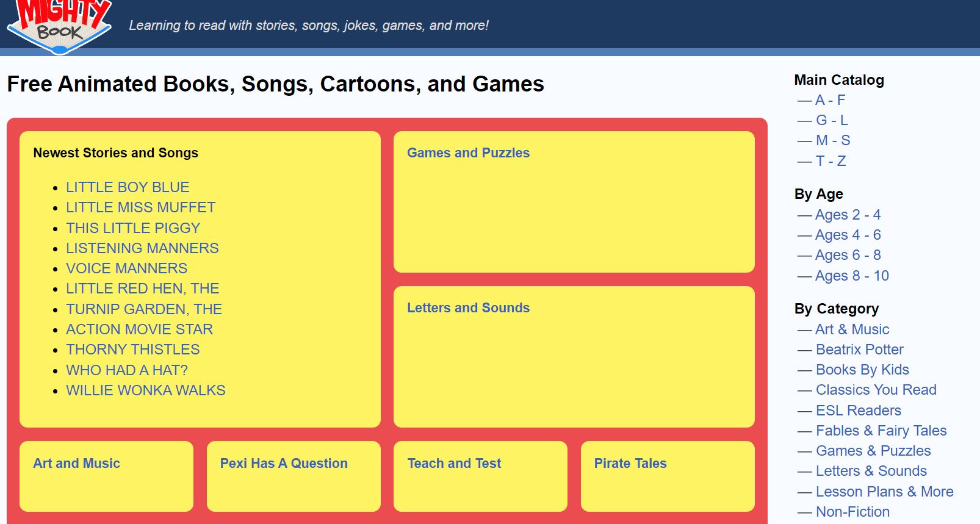980x524 pixels.
Task: Filter by Ages 2 - 4
Action: 848,215
